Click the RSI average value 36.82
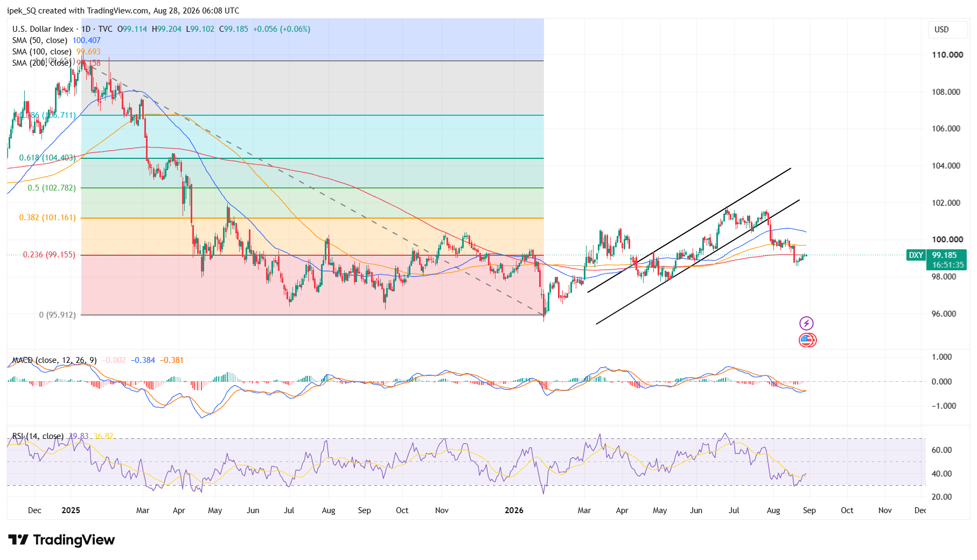This screenshot has height=560, width=977. pos(103,436)
